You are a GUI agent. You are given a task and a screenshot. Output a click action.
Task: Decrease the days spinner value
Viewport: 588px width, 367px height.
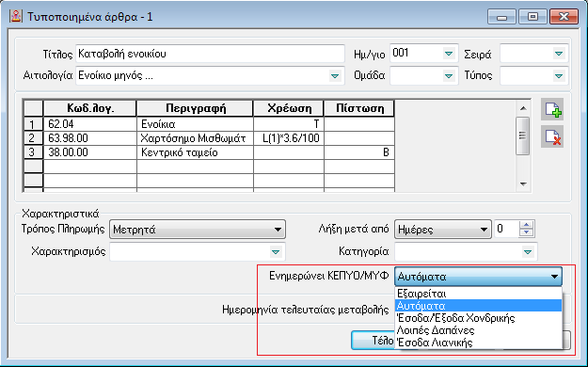point(527,232)
